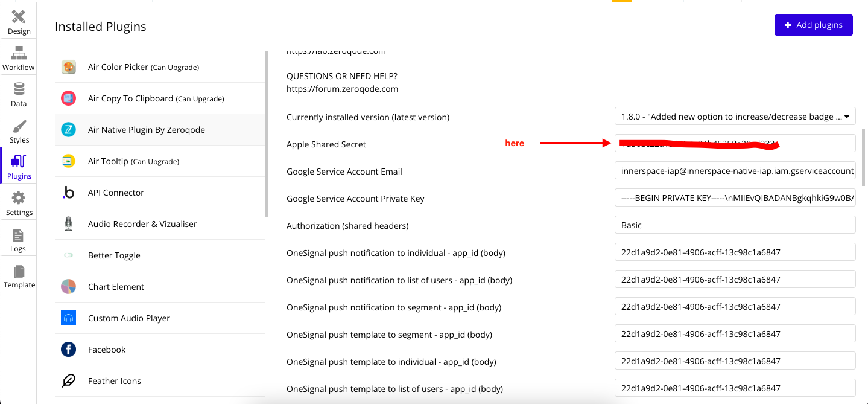Viewport: 868px width, 404px height.
Task: Open Settings gear in sidebar
Action: [x=19, y=198]
